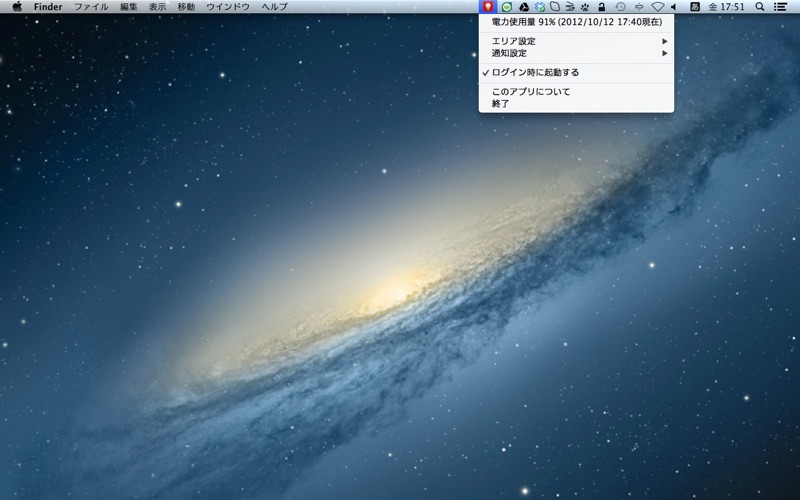This screenshot has width=800, height=500.
Task: Open the 表示 menu
Action: 157,7
